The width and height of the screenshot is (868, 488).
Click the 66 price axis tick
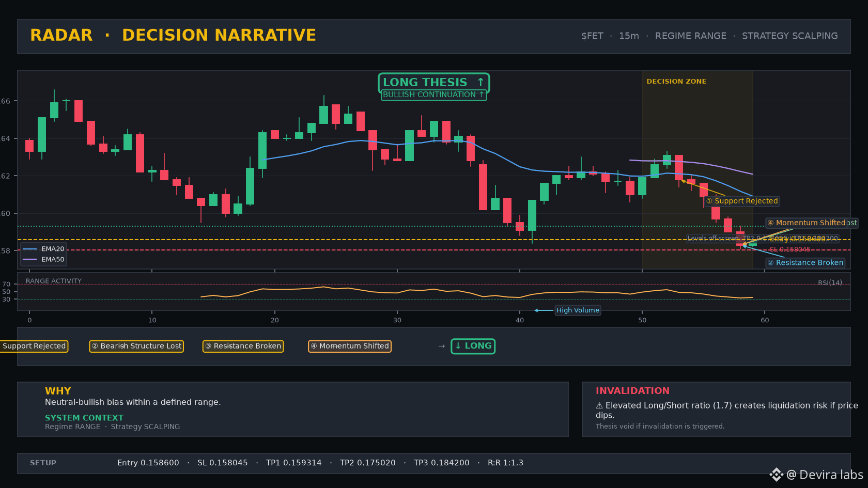[5, 101]
